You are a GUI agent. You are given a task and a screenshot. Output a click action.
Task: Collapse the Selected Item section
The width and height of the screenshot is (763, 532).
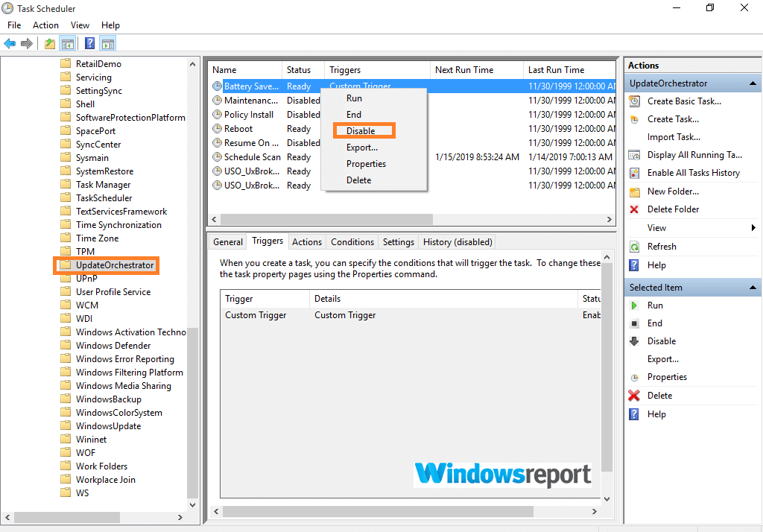(x=753, y=288)
